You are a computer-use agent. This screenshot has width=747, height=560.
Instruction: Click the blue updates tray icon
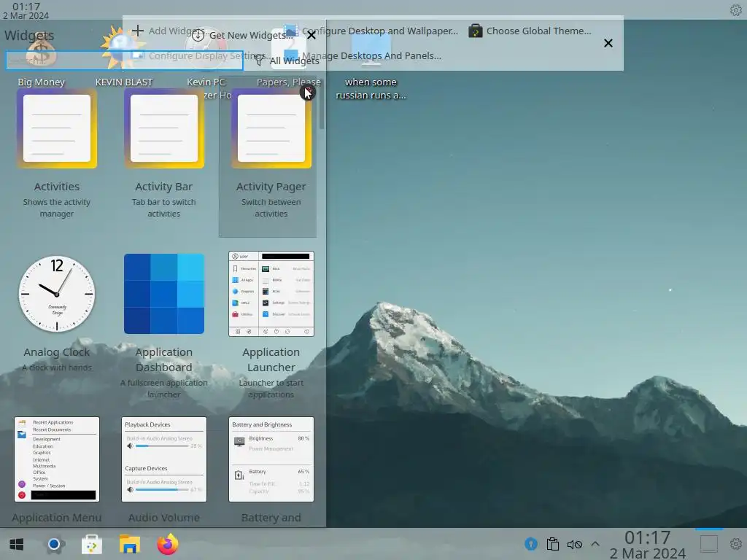click(531, 544)
